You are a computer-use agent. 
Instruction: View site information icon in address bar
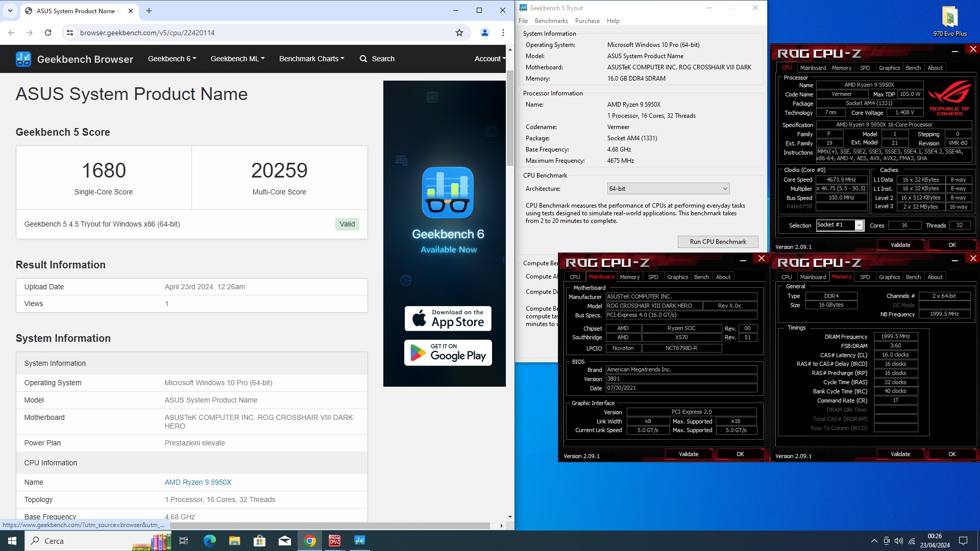pos(69,33)
